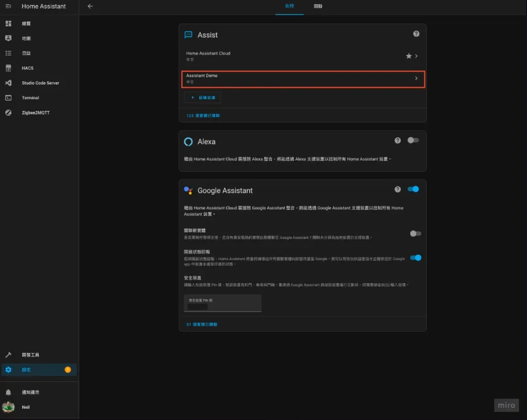Toggle 關聯新實體 switch under Google Assistant

tap(415, 233)
